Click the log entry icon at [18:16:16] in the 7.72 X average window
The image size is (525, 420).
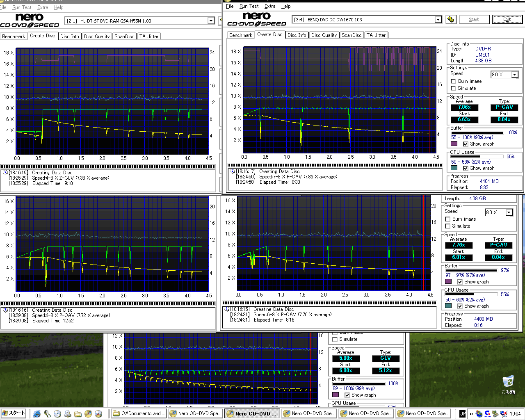coord(5,310)
